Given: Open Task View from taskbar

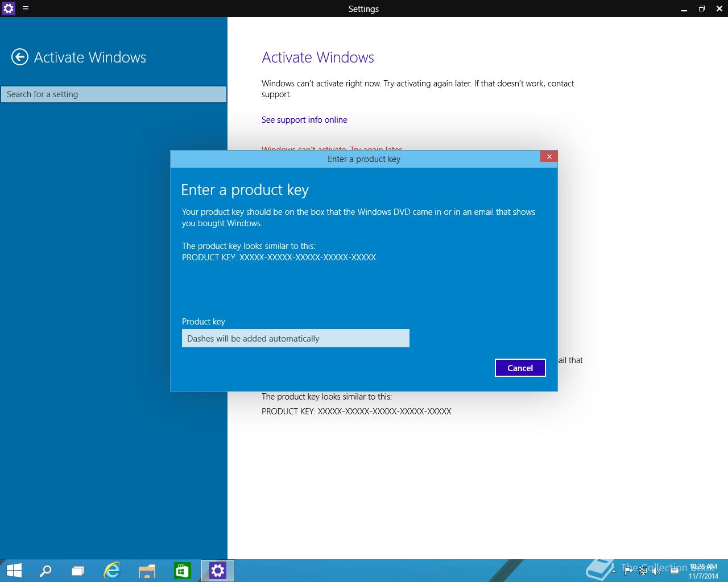Looking at the screenshot, I should point(78,571).
